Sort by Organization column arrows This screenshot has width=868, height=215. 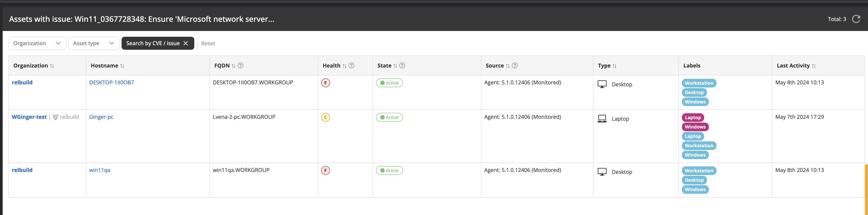point(52,66)
